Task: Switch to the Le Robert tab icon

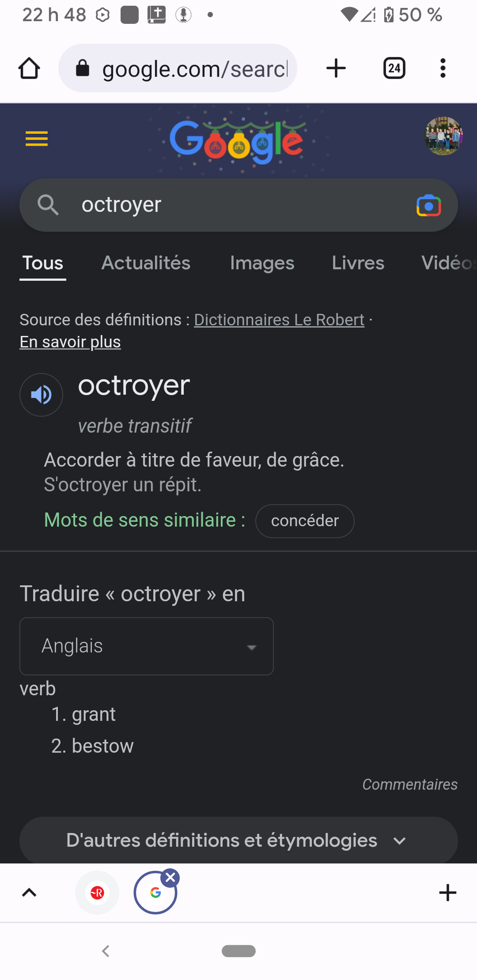Action: 97,893
